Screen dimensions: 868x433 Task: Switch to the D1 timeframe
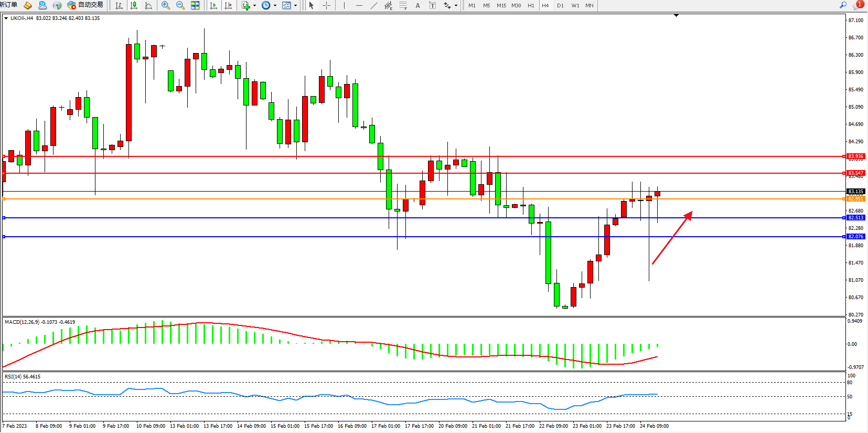click(x=560, y=5)
